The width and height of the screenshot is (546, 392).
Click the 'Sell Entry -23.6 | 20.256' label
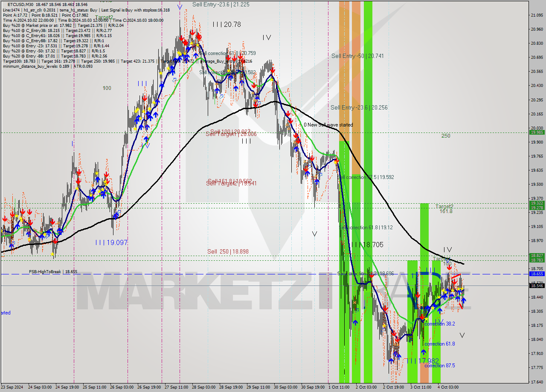359,107
